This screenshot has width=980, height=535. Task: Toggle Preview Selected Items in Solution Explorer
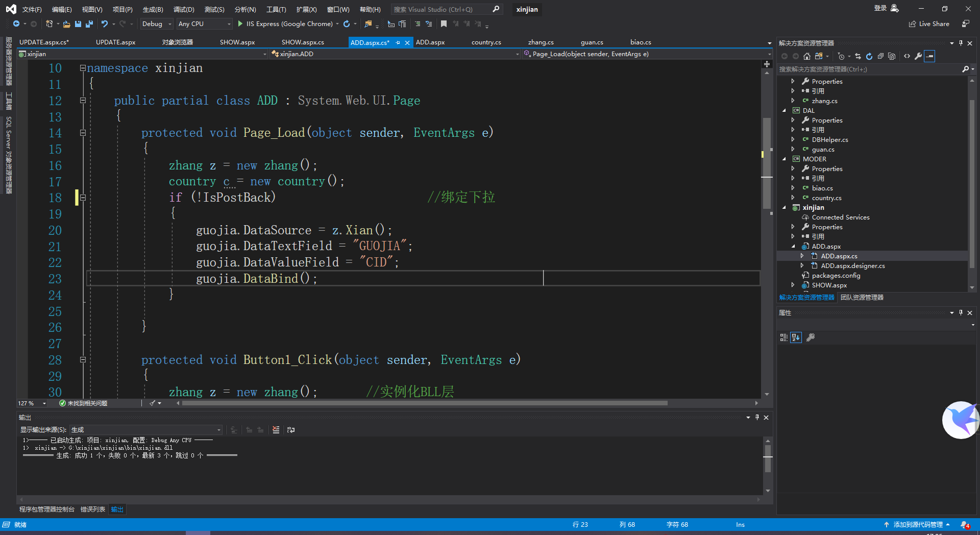[x=929, y=56]
